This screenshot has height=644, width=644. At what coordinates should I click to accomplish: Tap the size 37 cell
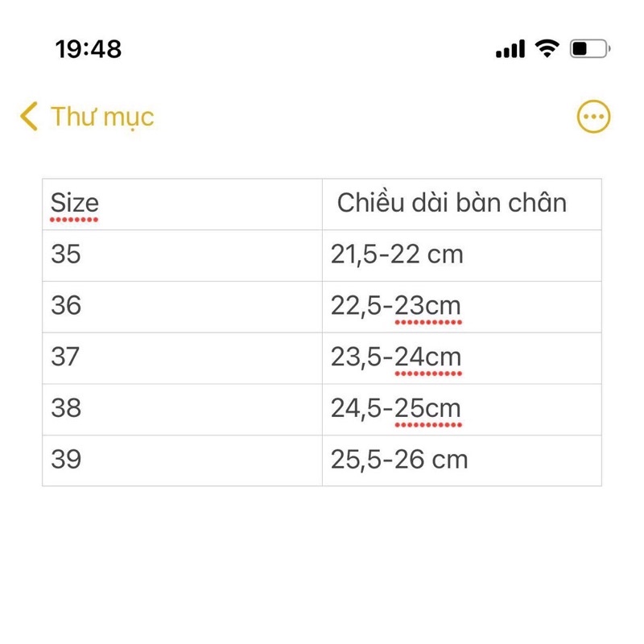click(x=66, y=357)
